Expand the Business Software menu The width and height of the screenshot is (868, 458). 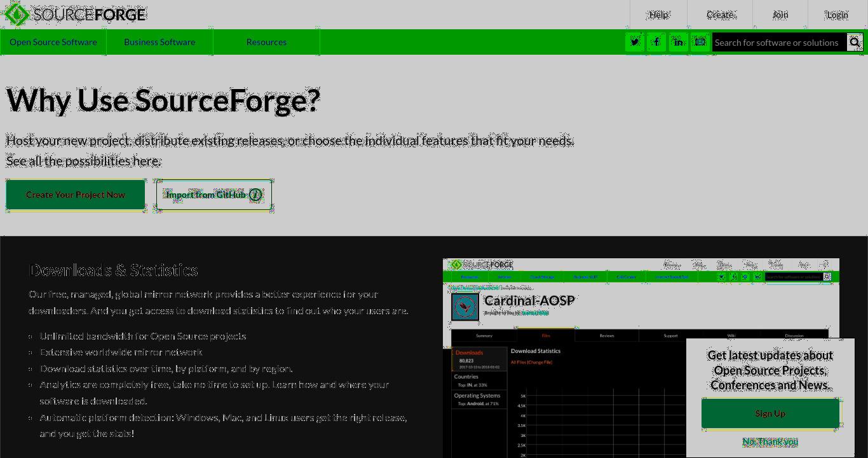(159, 42)
